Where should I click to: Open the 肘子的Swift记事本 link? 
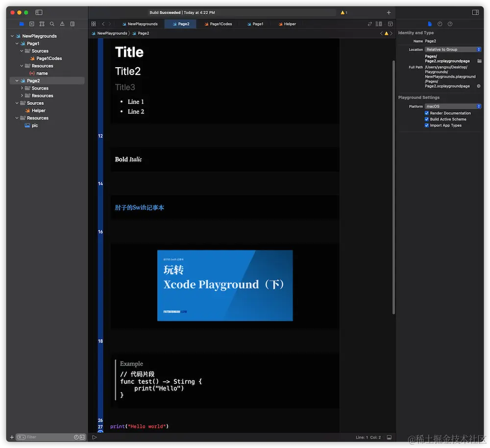[139, 208]
